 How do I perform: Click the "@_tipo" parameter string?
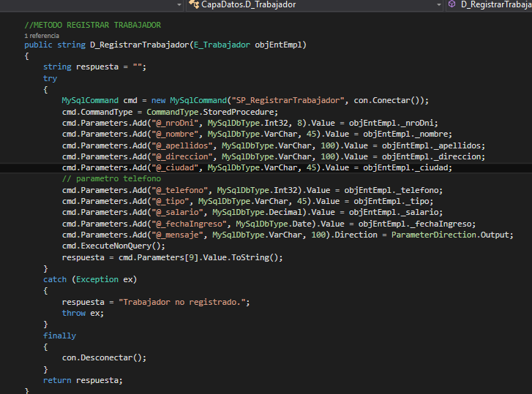coord(171,201)
